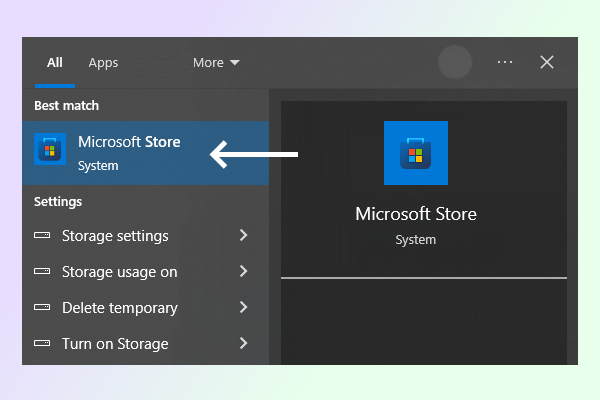Click the round user account avatar
Screen dimensions: 600x400
pos(455,62)
